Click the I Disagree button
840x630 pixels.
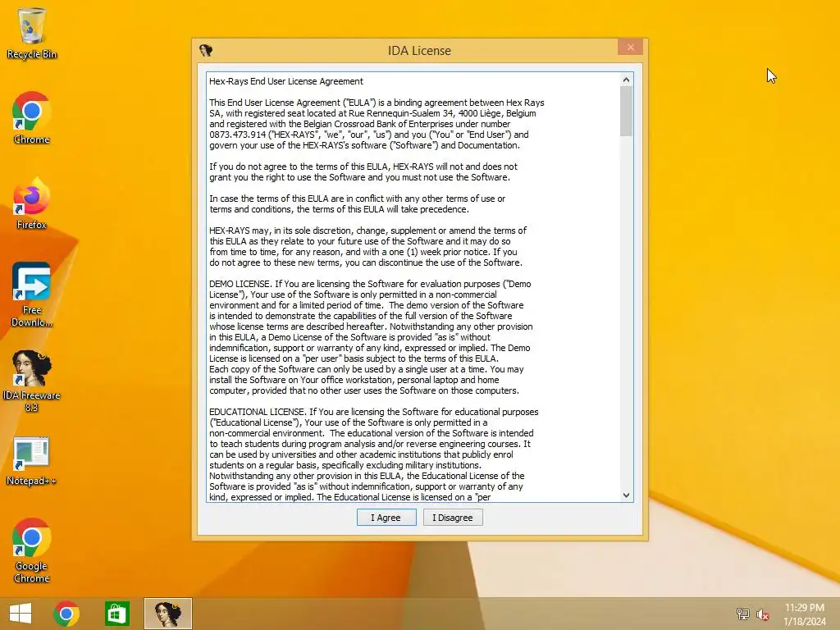pos(453,518)
